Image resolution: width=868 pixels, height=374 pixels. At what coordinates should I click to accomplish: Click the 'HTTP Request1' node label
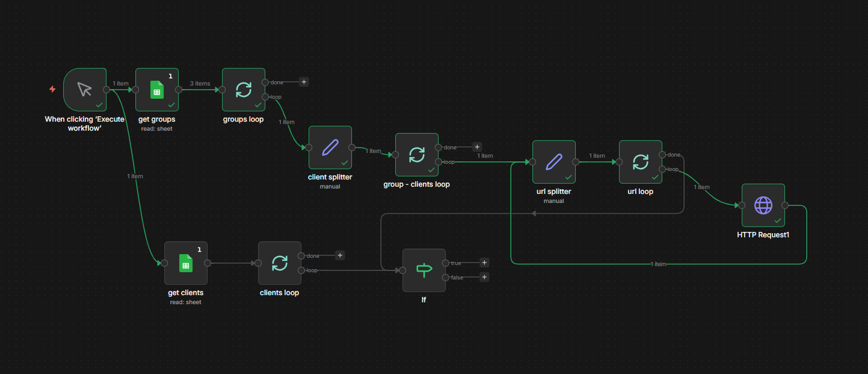[x=763, y=235]
